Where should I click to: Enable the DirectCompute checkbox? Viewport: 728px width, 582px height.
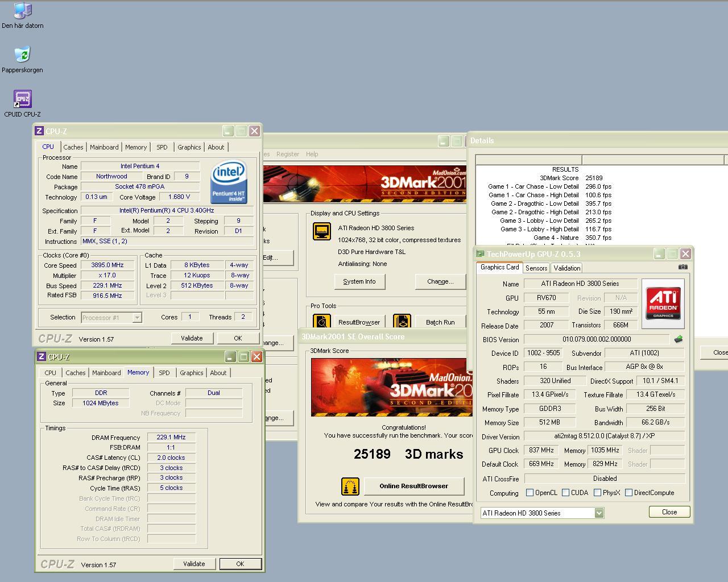629,493
